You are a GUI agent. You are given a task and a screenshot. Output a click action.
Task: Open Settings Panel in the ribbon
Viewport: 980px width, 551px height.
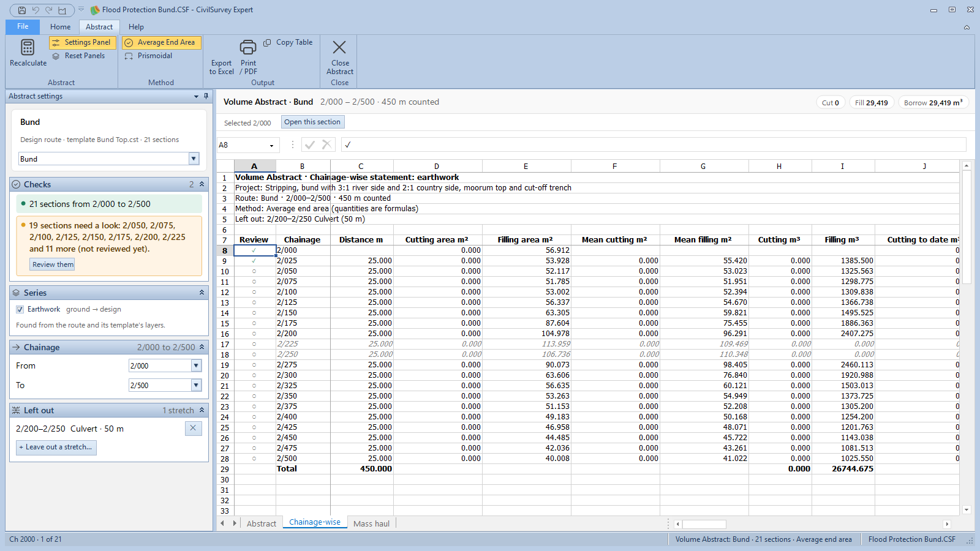pyautogui.click(x=82, y=42)
